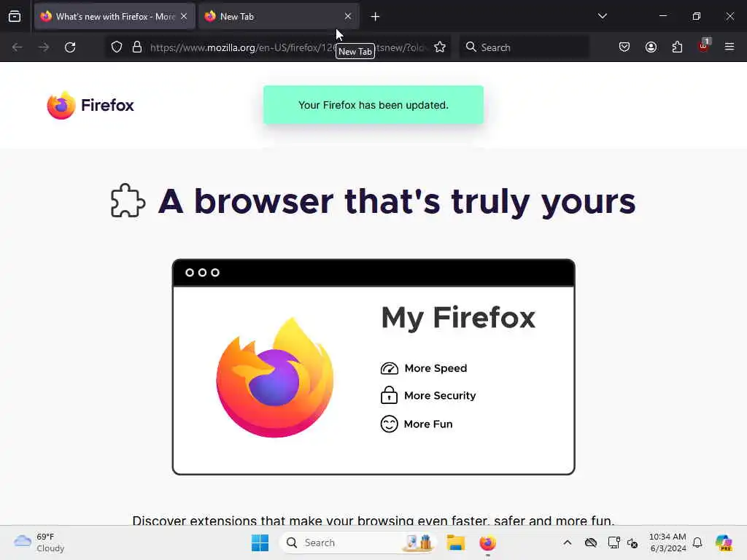Open the Firefox application hamburger menu
This screenshot has width=747, height=560.
click(x=729, y=47)
